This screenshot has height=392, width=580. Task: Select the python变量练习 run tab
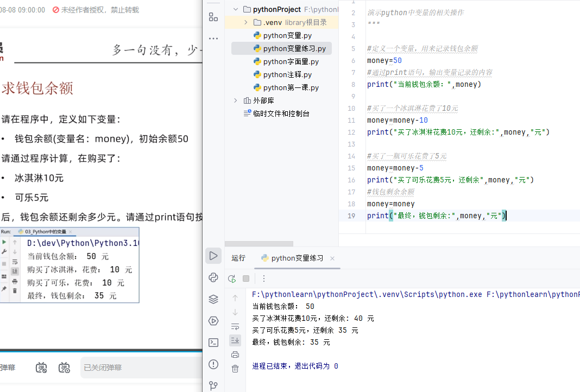tap(297, 258)
